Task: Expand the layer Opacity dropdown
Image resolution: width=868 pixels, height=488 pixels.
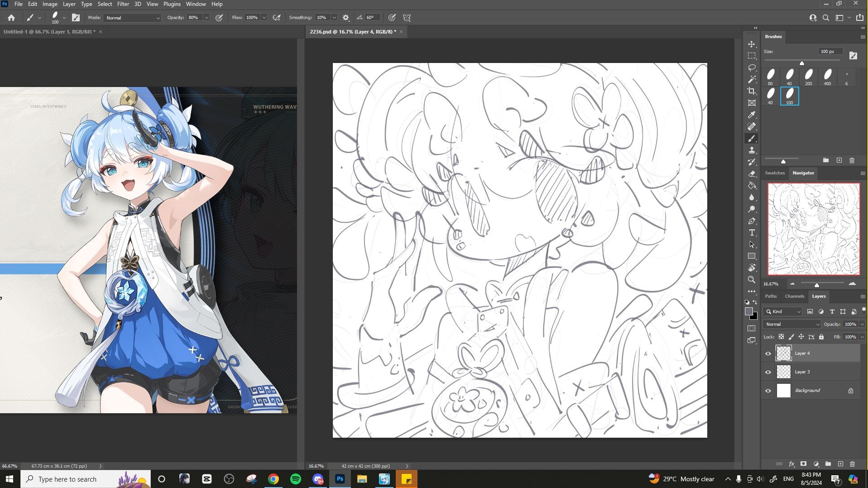Action: click(x=862, y=324)
